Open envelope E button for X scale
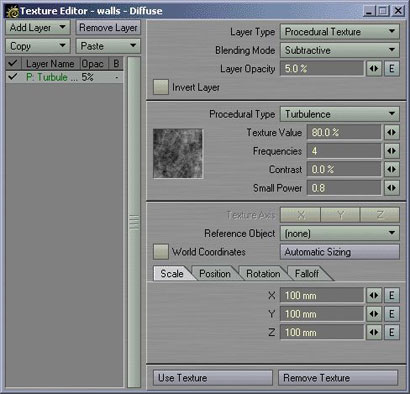The image size is (410, 394). [x=392, y=295]
